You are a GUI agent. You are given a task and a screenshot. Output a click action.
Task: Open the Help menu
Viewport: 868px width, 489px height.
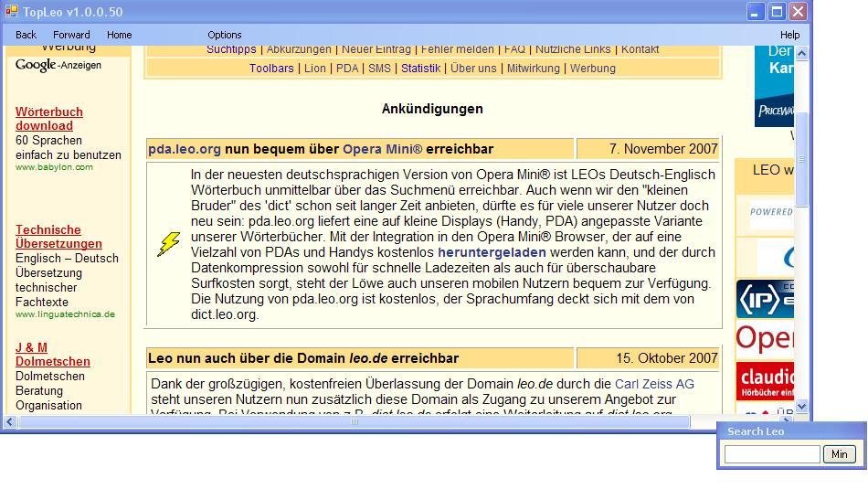click(x=789, y=35)
